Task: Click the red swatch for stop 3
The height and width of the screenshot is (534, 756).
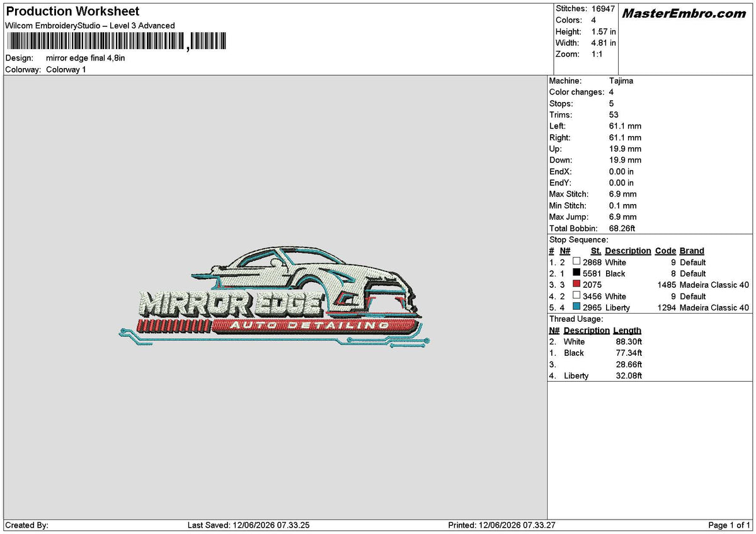Action: 576,285
